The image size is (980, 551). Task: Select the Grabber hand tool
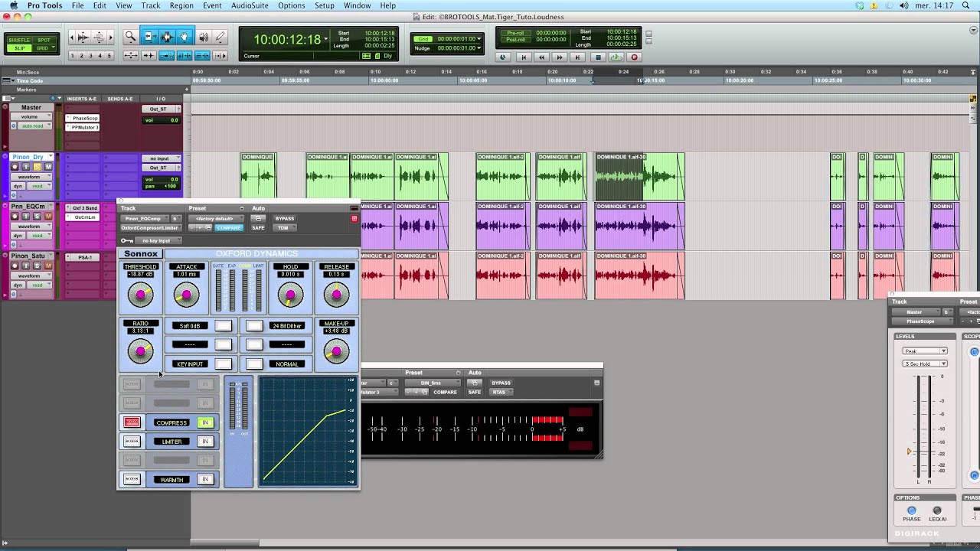(185, 37)
